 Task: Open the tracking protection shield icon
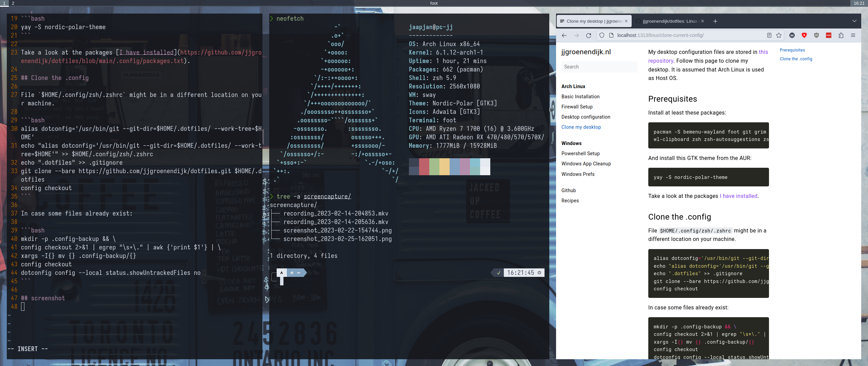tap(602, 35)
